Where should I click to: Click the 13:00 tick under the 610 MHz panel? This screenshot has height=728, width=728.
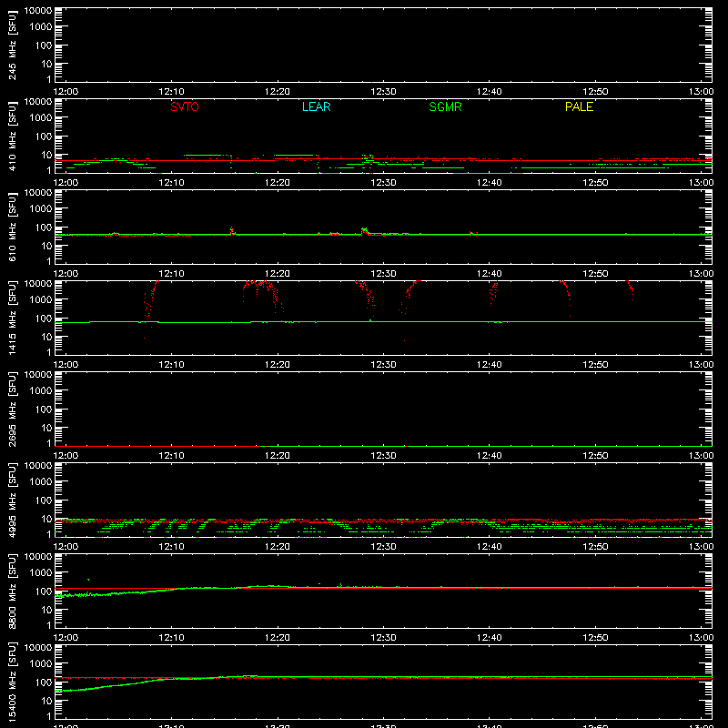click(x=701, y=274)
